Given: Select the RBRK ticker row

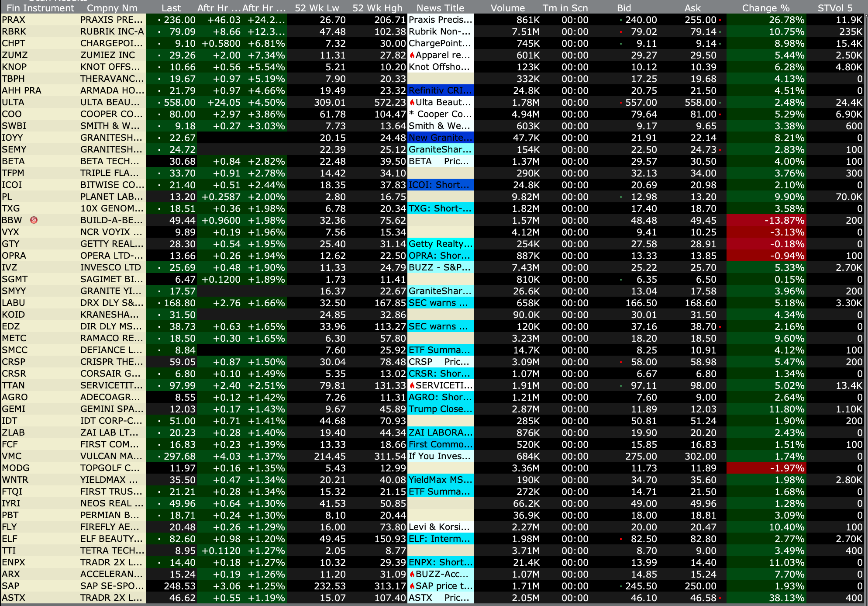Looking at the screenshot, I should [14, 31].
